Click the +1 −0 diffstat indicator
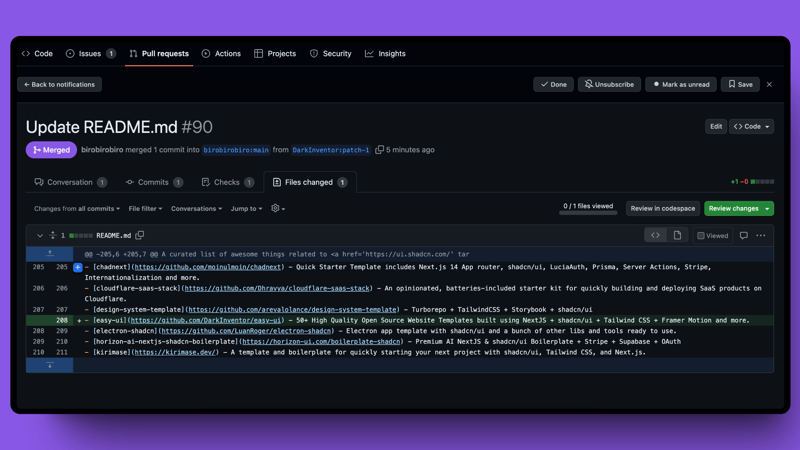Screen dimensions: 800x450 (x=752, y=182)
